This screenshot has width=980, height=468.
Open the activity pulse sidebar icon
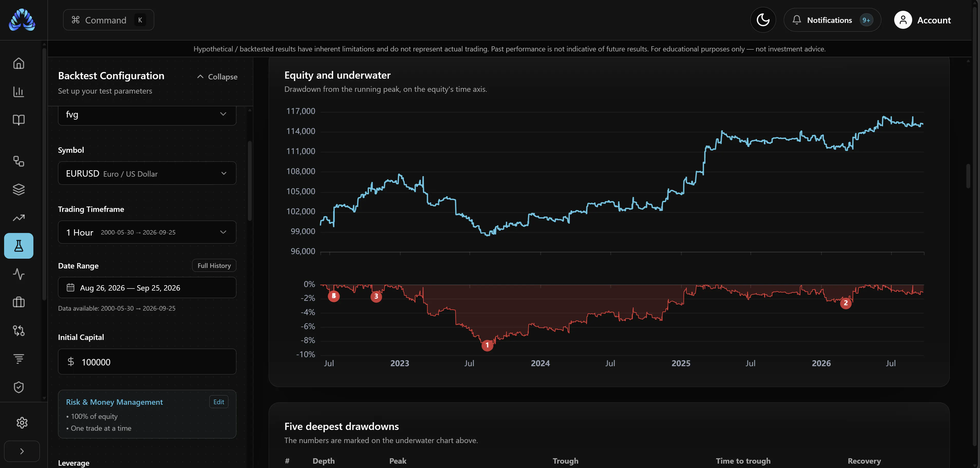pos(19,274)
